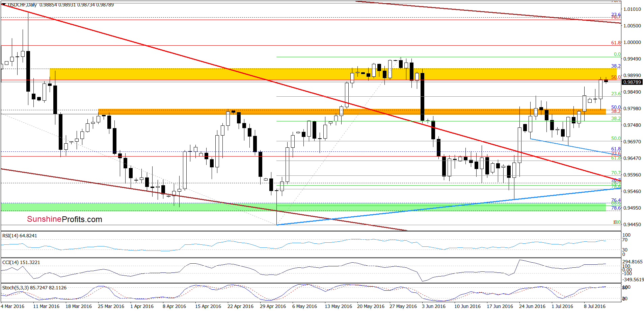Click the 6 May 2016 date label
The height and width of the screenshot is (311, 644).
point(305,306)
